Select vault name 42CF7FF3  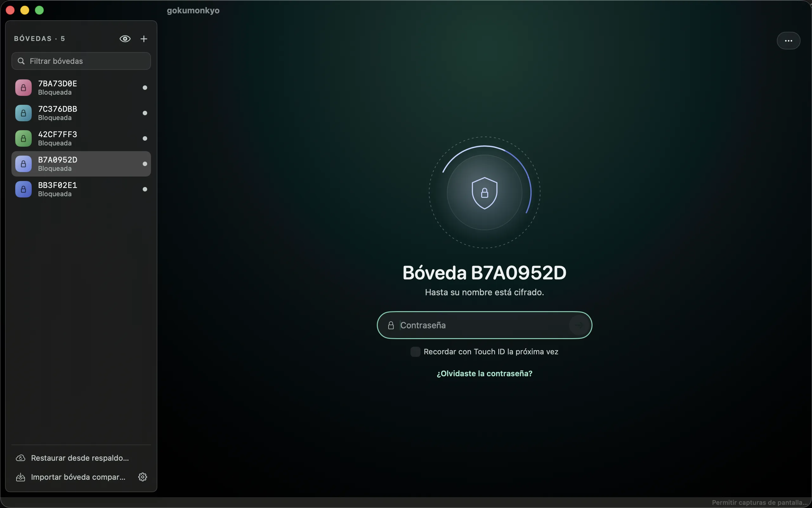tap(58, 134)
